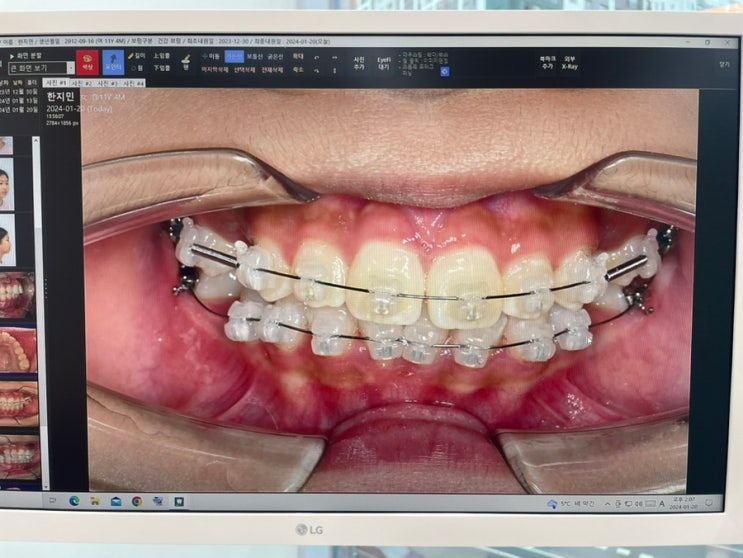Open Chrome from the taskbar
The width and height of the screenshot is (743, 558).
click(136, 501)
